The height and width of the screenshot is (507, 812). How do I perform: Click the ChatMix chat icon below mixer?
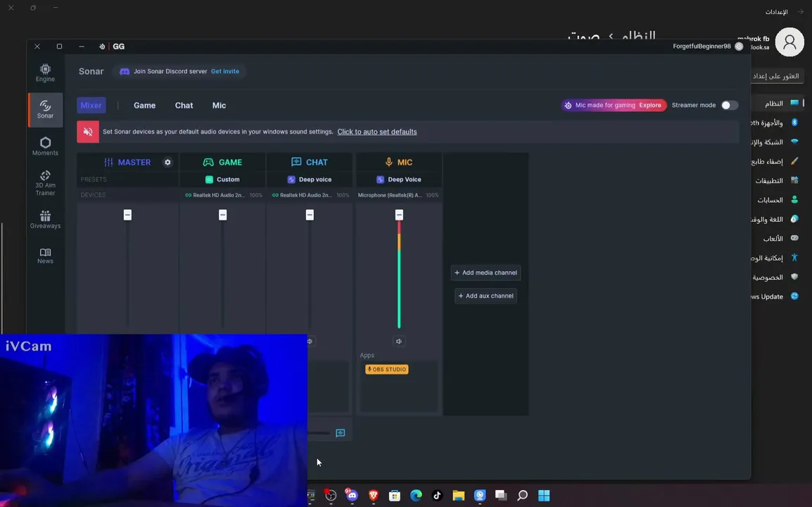tap(341, 433)
